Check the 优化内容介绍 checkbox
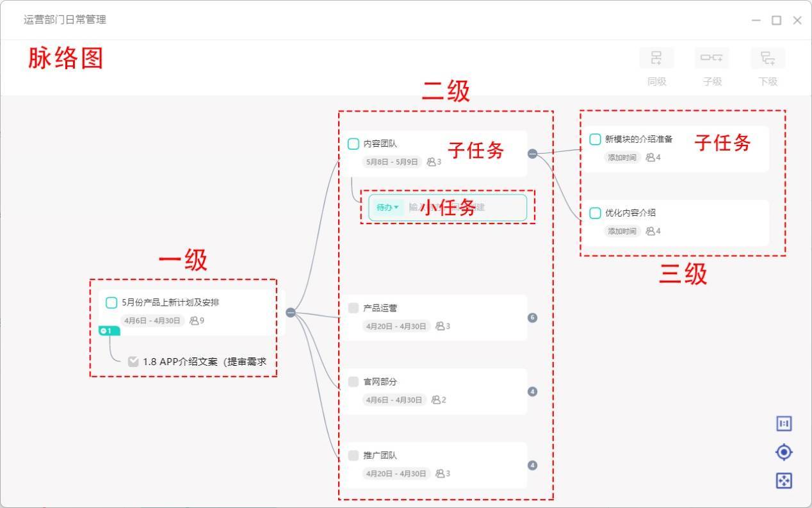This screenshot has width=812, height=508. [595, 213]
